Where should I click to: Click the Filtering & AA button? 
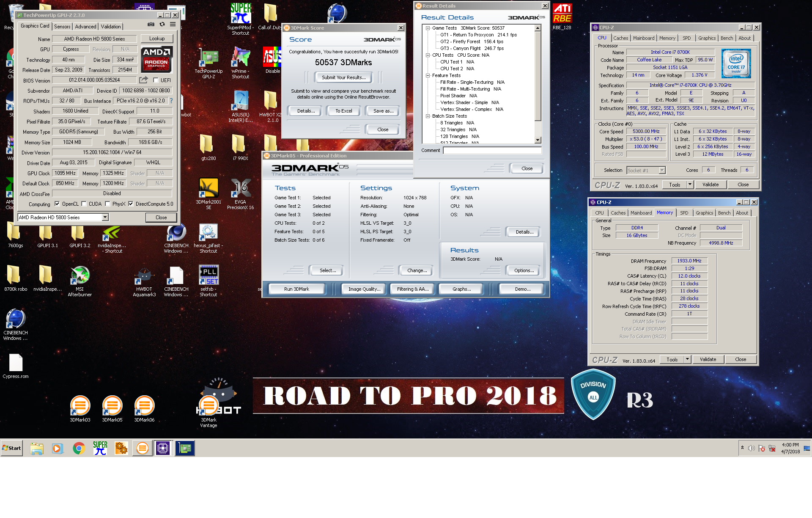pos(413,289)
